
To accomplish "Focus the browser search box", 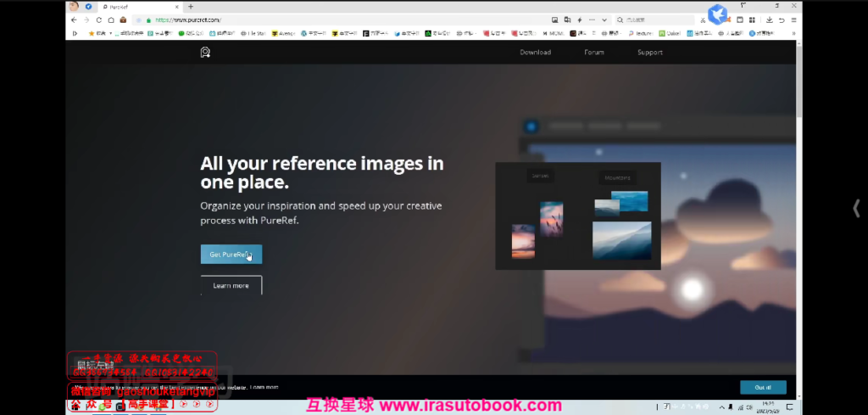I will [656, 20].
